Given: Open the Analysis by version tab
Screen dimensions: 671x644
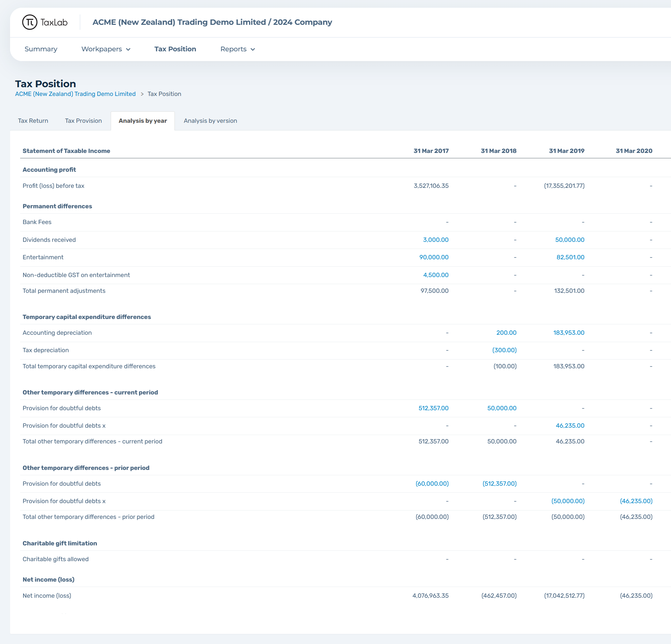Looking at the screenshot, I should [x=210, y=121].
